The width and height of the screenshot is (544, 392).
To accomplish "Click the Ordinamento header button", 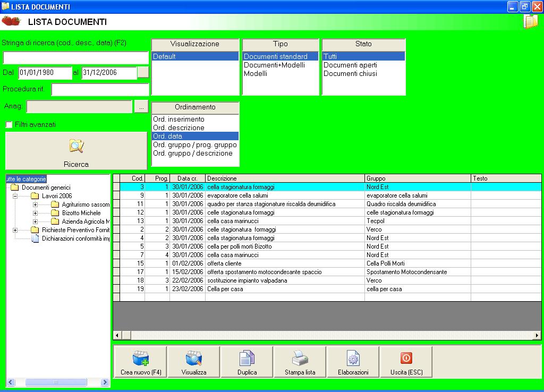I will (x=195, y=107).
